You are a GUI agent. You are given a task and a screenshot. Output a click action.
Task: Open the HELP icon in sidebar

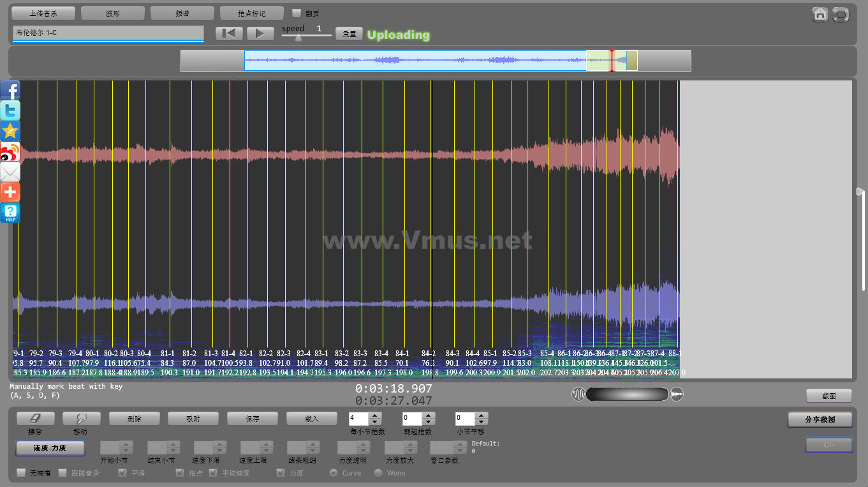pos(10,213)
